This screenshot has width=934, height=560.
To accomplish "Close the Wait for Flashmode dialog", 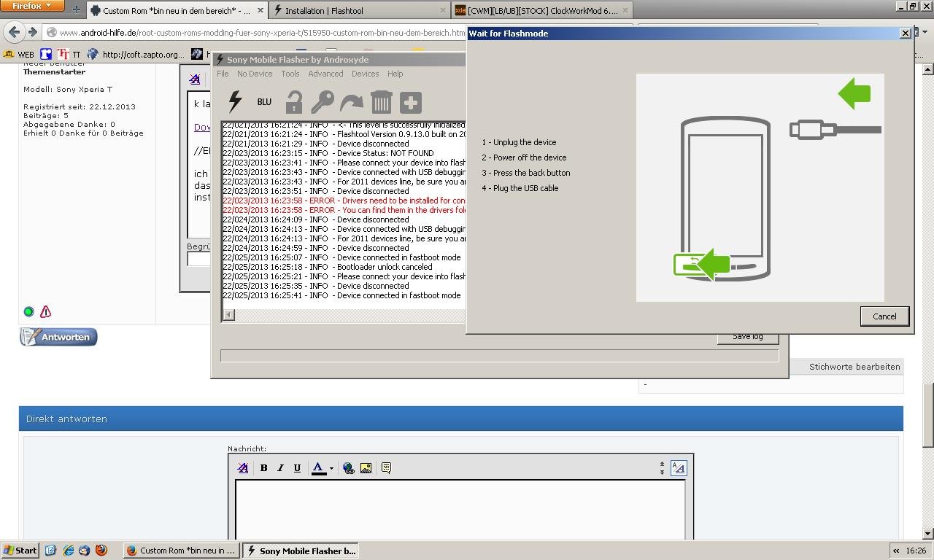I will pos(905,34).
